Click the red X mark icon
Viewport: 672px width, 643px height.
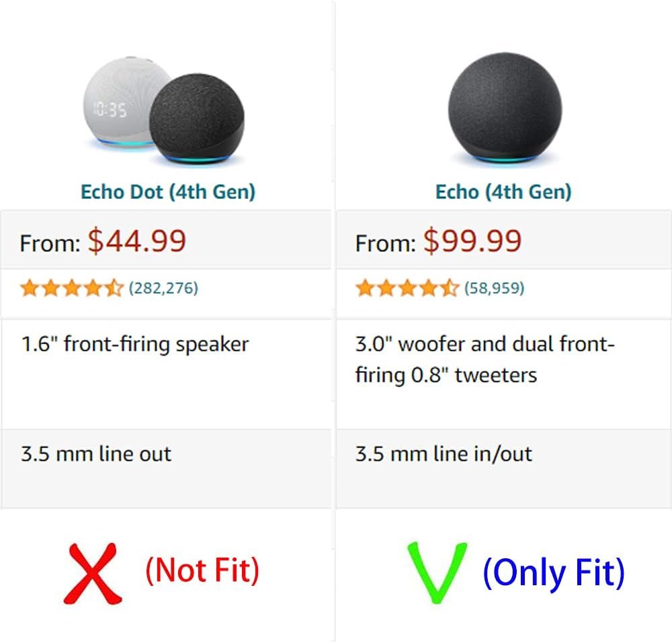[93, 573]
